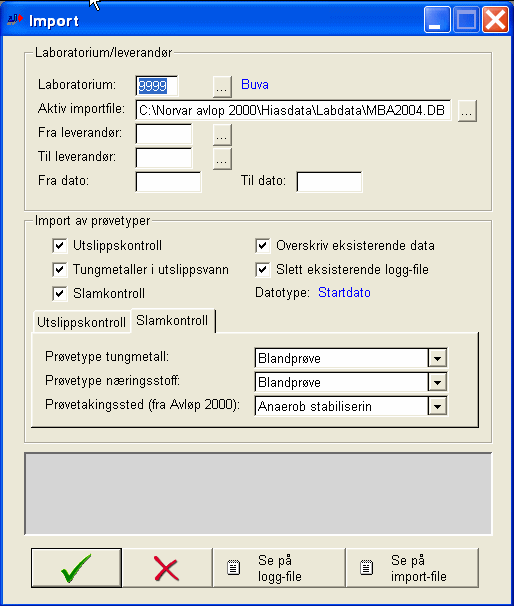
Task: Uncheck the Utslippskontroll checkbox
Action: (60, 246)
